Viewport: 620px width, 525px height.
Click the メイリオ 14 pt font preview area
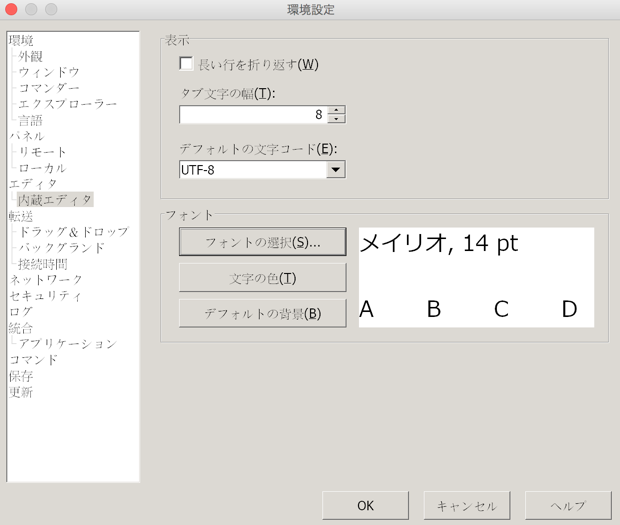(x=476, y=277)
